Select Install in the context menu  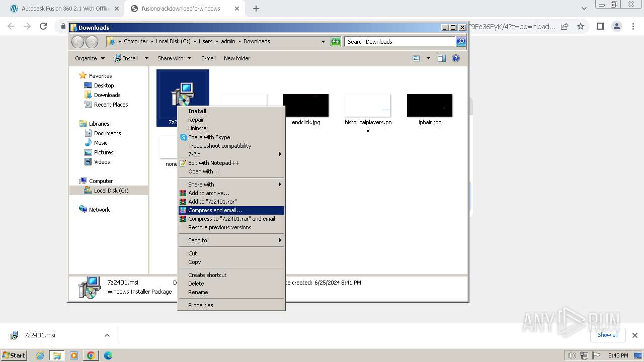pyautogui.click(x=231, y=111)
